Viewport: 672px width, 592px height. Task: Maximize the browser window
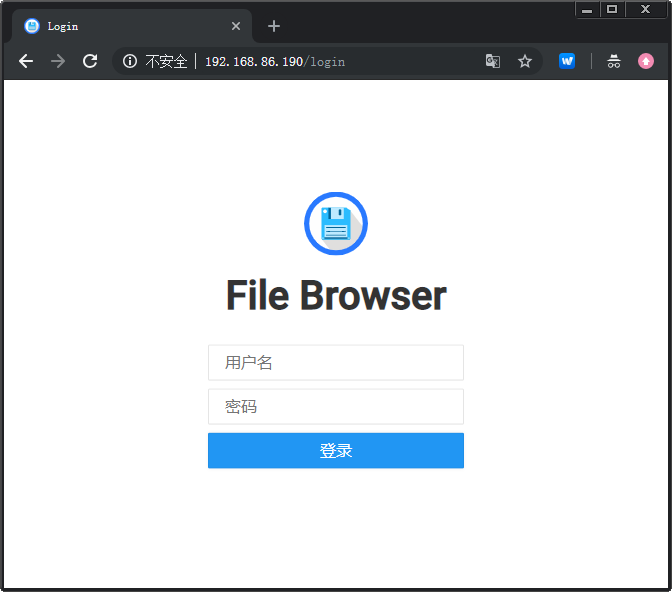[612, 9]
